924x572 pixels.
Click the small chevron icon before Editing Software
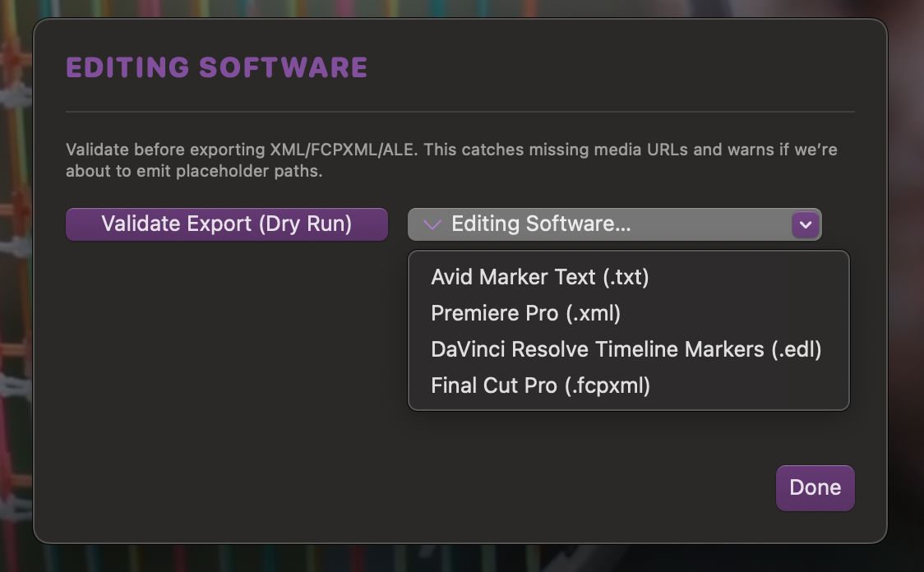pos(432,224)
